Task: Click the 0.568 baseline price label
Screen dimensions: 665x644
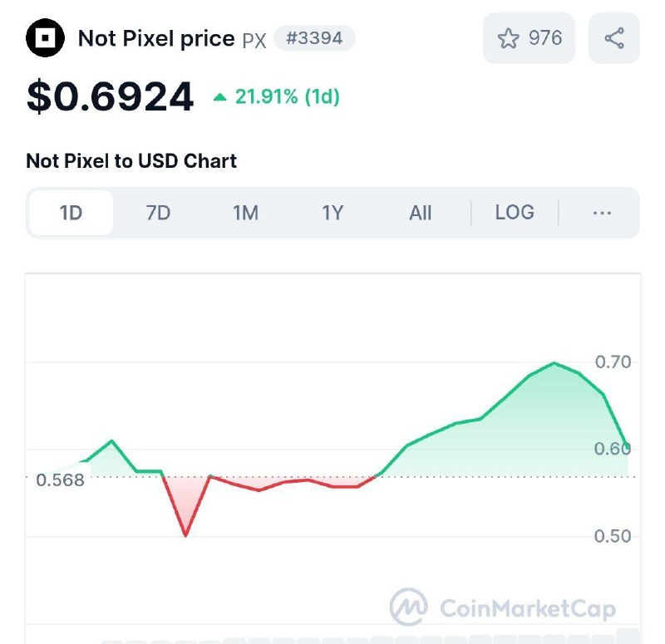Action: point(60,480)
